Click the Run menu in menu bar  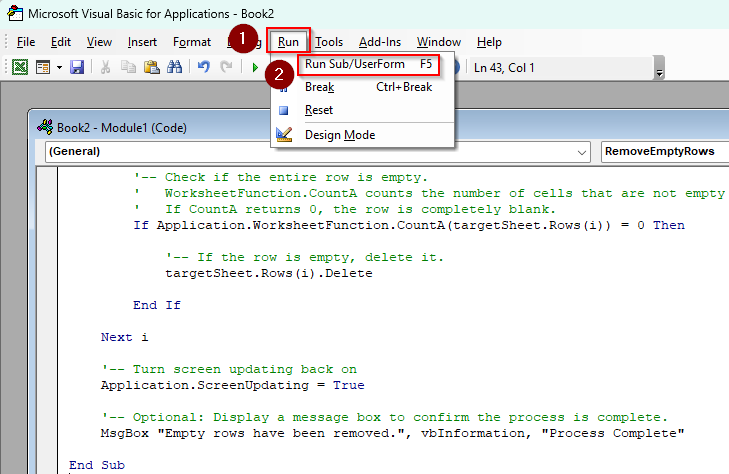tap(288, 42)
